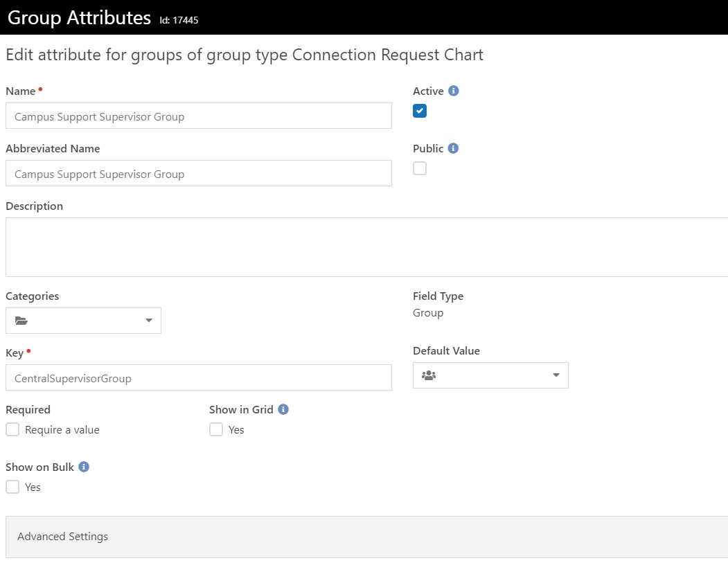The width and height of the screenshot is (728, 572).
Task: Click the Description label
Action: point(35,206)
